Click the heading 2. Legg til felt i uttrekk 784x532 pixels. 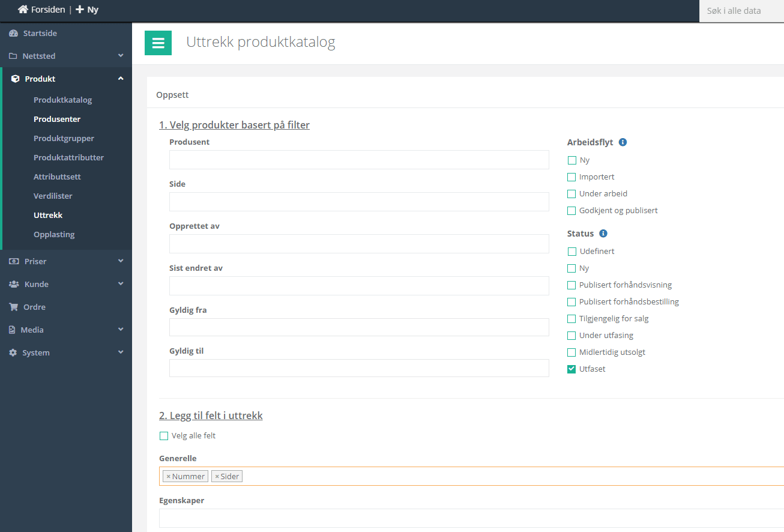click(x=211, y=416)
